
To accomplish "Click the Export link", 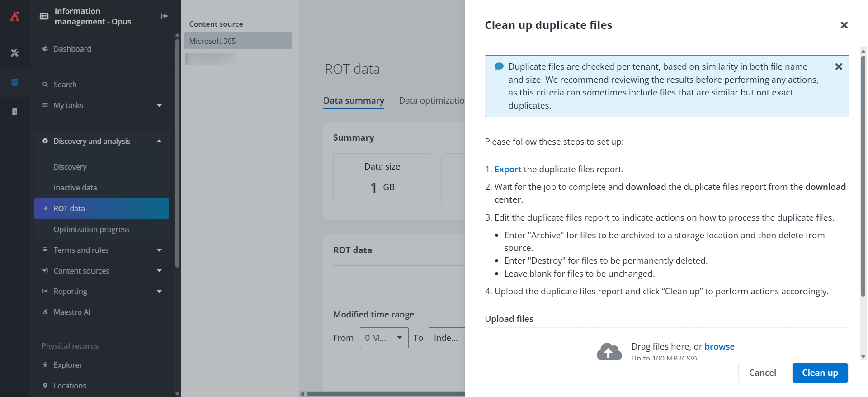I will click(508, 169).
